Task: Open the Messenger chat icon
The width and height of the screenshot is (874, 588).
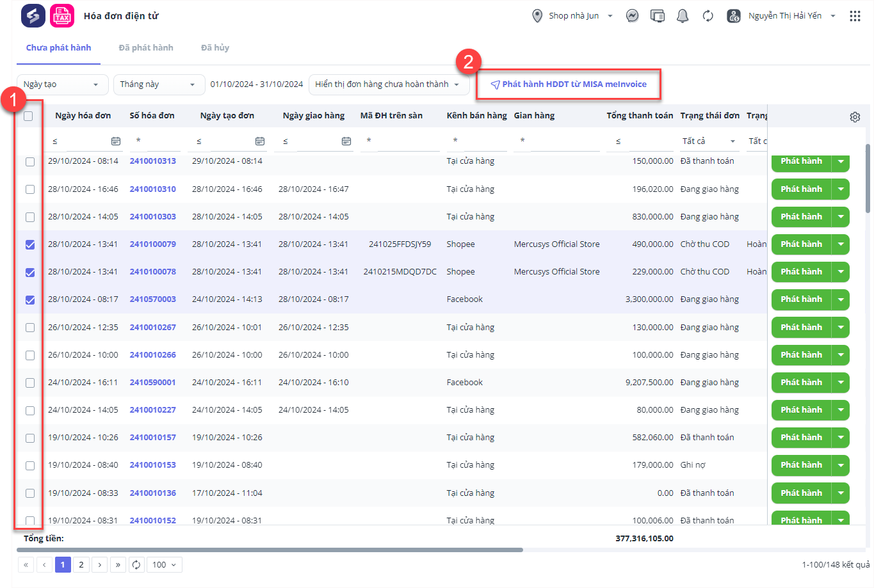Action: pyautogui.click(x=632, y=16)
